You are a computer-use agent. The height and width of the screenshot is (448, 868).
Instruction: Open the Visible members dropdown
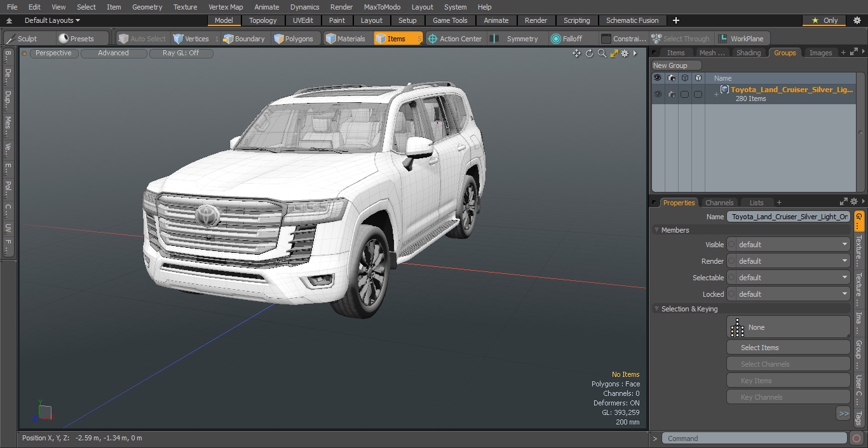click(x=789, y=245)
